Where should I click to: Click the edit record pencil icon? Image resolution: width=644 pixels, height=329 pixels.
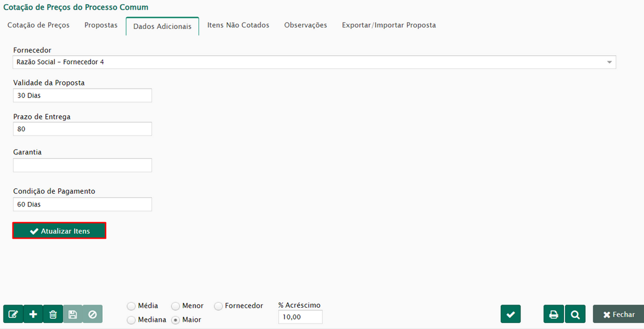(x=13, y=314)
